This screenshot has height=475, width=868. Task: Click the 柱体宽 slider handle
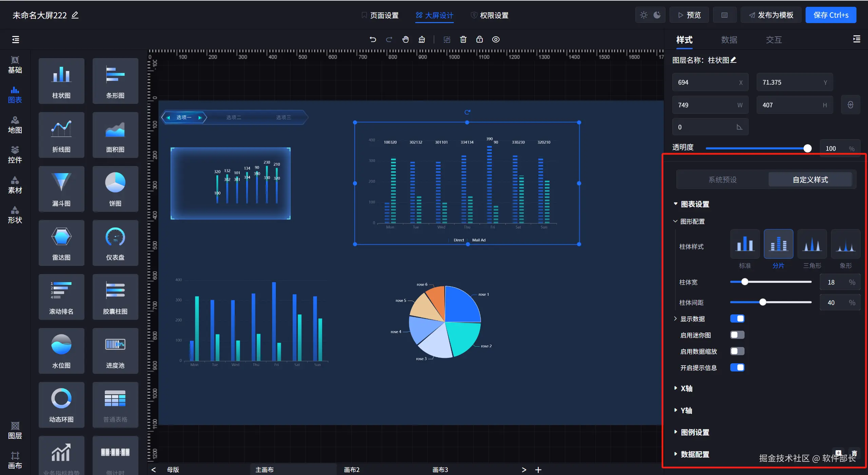pos(745,282)
